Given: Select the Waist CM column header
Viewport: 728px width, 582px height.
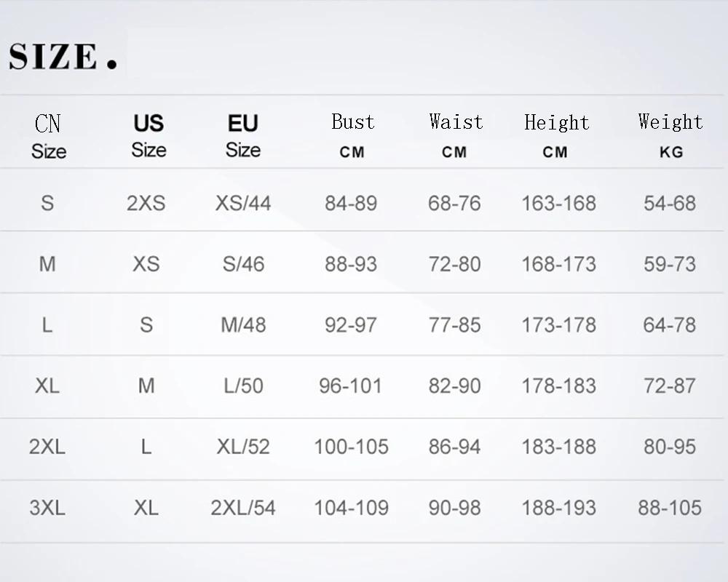Looking at the screenshot, I should point(456,135).
